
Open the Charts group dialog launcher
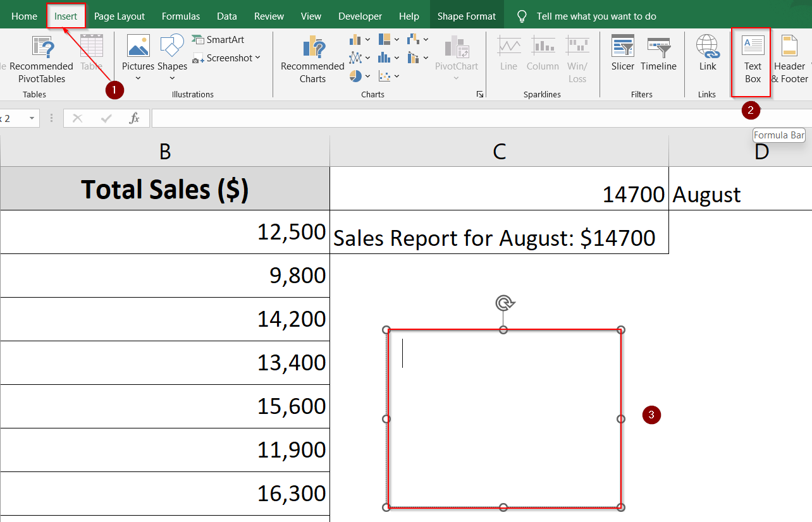click(480, 95)
